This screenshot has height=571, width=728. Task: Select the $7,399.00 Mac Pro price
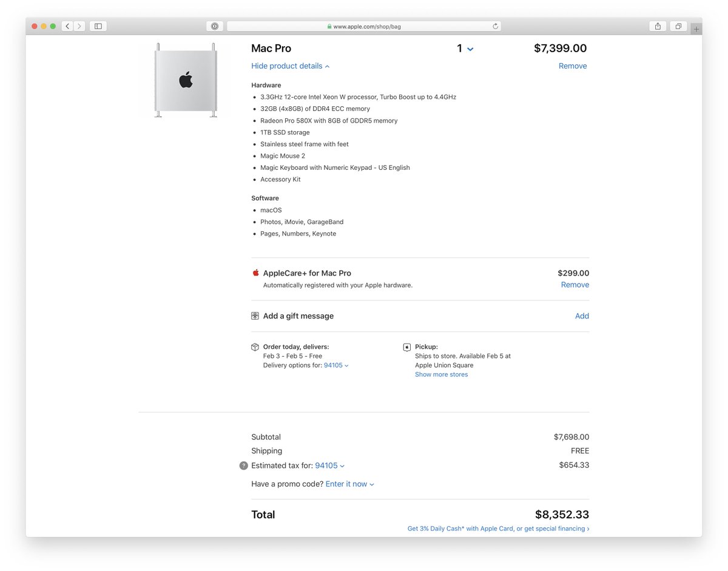[561, 49]
